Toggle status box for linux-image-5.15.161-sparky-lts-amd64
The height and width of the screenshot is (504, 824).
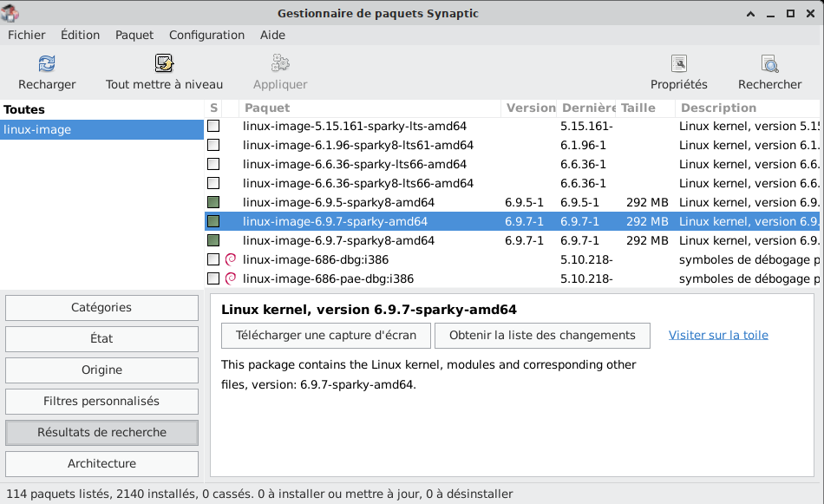(x=213, y=126)
